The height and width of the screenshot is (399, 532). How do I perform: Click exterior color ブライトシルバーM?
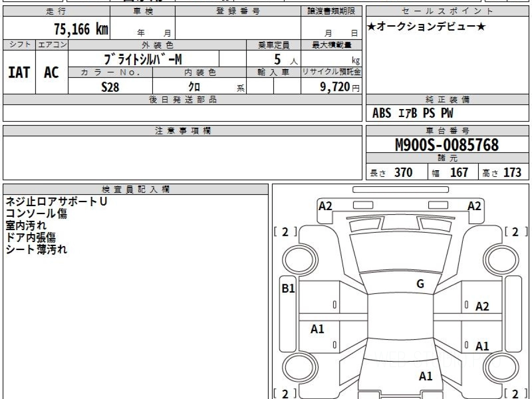click(143, 59)
